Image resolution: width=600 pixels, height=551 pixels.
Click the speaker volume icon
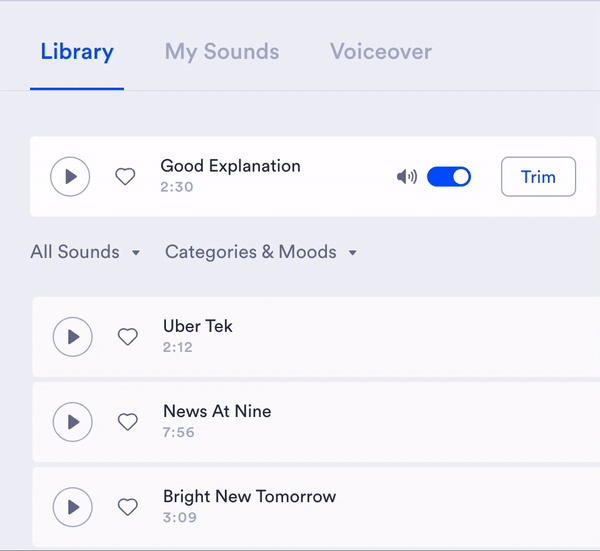pos(406,177)
